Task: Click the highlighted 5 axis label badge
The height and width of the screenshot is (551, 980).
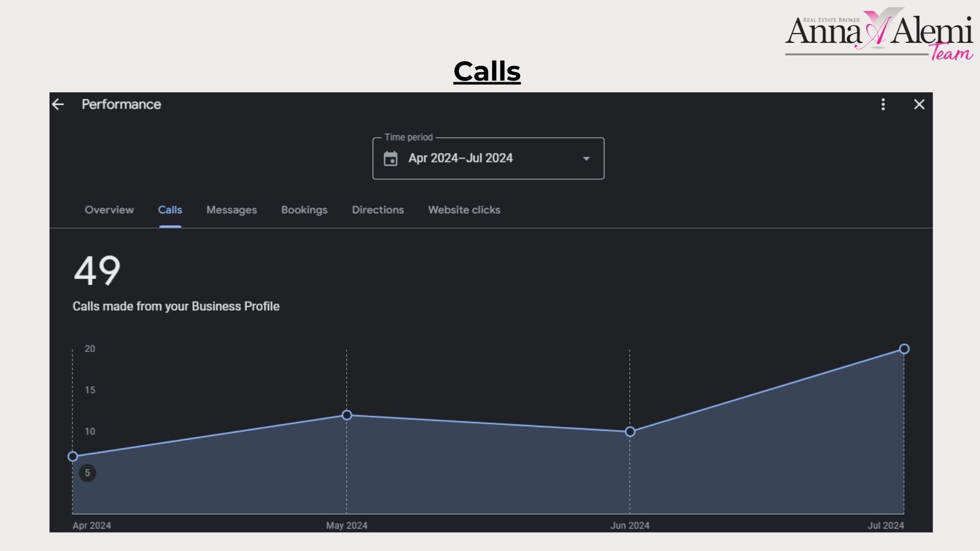Action: 87,473
